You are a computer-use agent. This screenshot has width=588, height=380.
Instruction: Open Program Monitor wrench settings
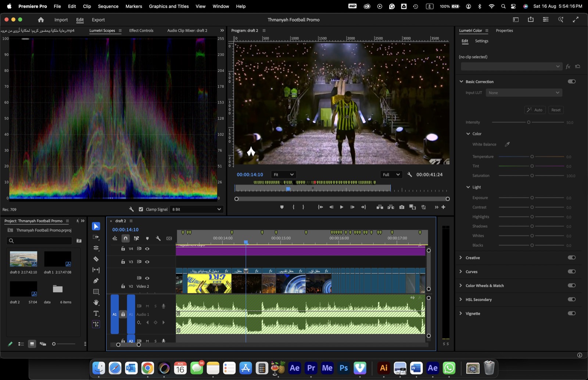point(410,175)
